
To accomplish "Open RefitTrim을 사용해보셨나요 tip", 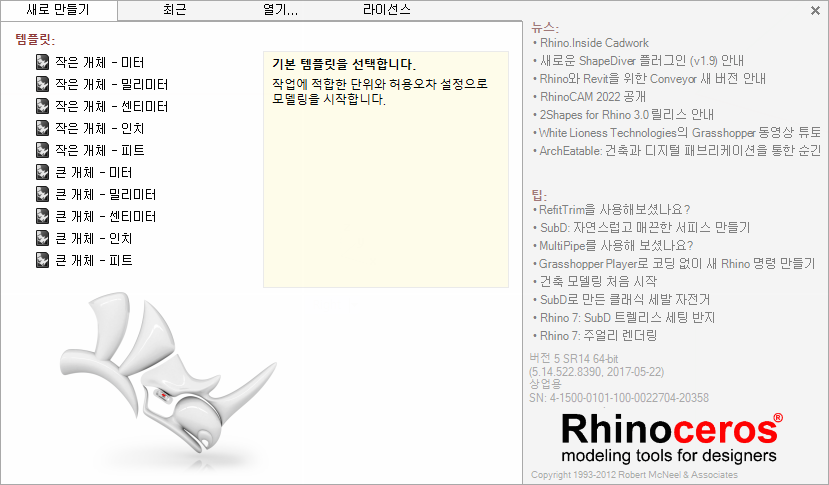I will pos(614,209).
